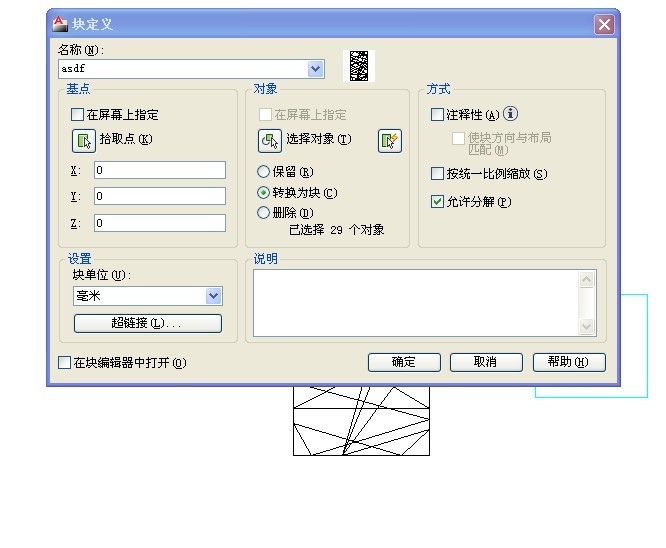Click the pick point (拾取点) icon button
The width and height of the screenshot is (666, 548).
84,141
